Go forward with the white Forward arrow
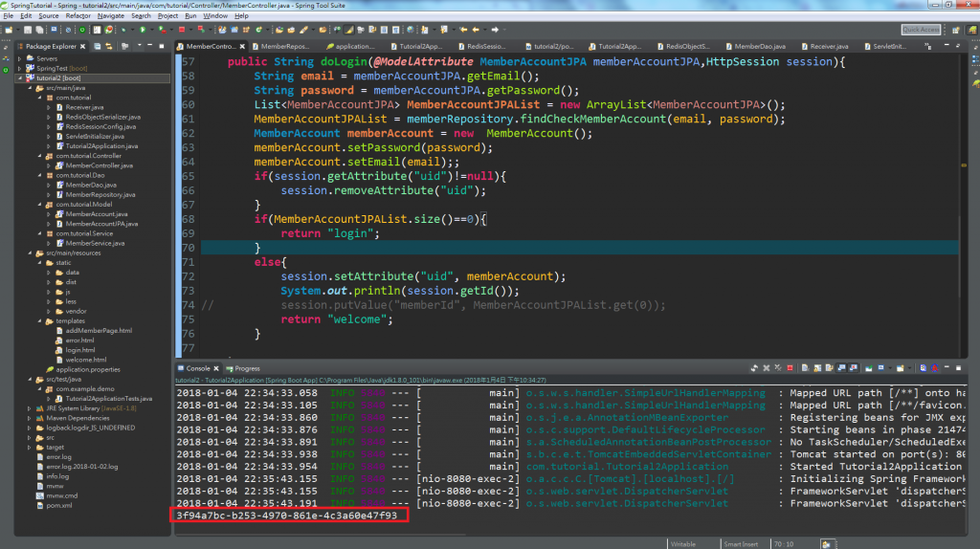Image resolution: width=980 pixels, height=549 pixels. (495, 30)
